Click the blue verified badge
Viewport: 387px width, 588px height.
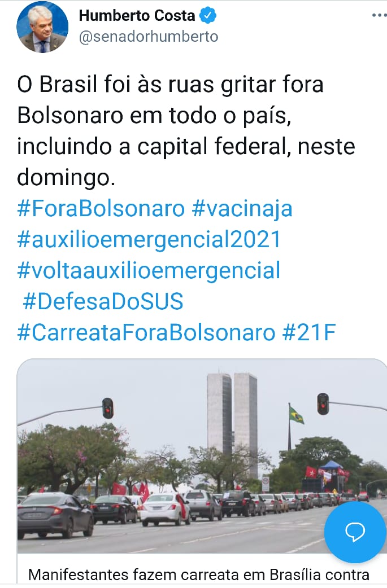(x=207, y=15)
